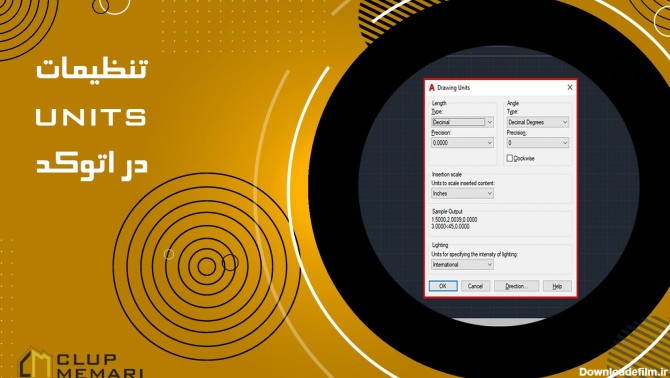Click the Clup Memari logo icon

(x=35, y=363)
